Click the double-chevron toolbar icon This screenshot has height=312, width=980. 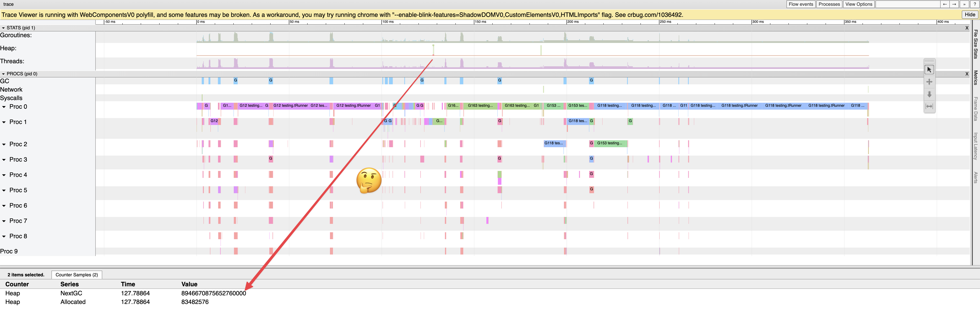(964, 4)
